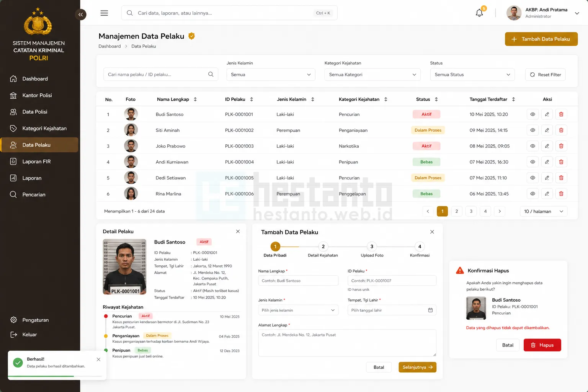Sort table by Nama Lengkap
588x392 pixels.
pyautogui.click(x=195, y=99)
